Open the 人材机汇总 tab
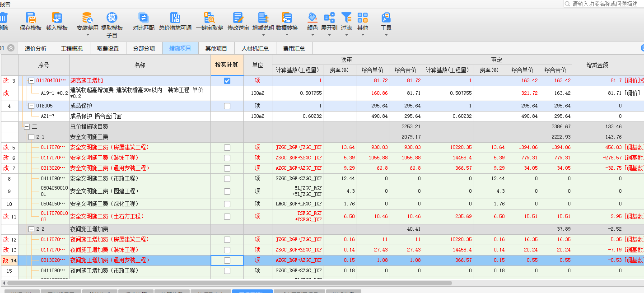 coord(255,48)
